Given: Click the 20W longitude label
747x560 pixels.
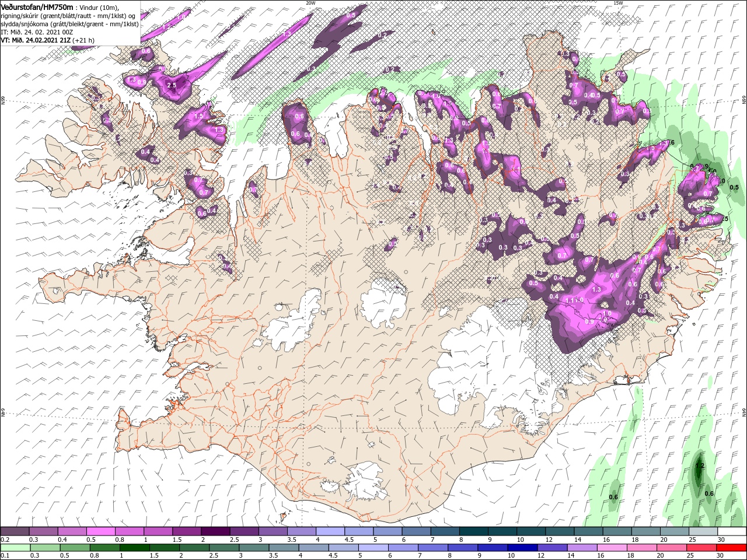Looking at the screenshot, I should tap(310, 2).
